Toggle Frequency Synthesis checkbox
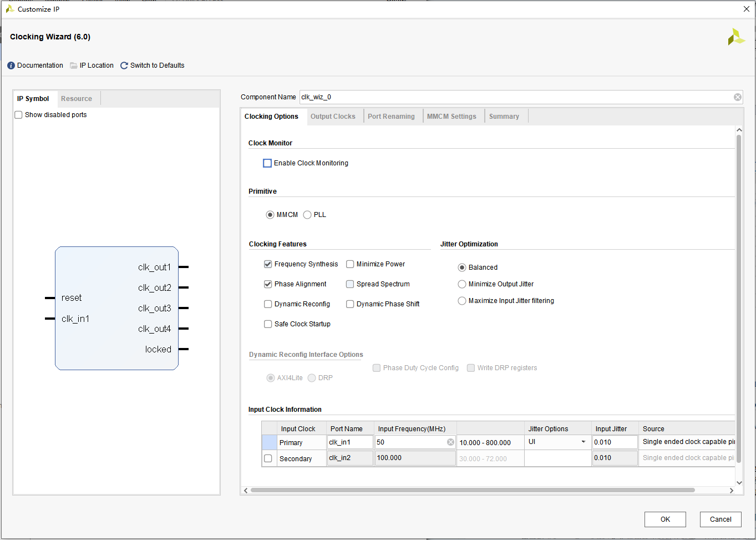The height and width of the screenshot is (540, 756). [268, 264]
